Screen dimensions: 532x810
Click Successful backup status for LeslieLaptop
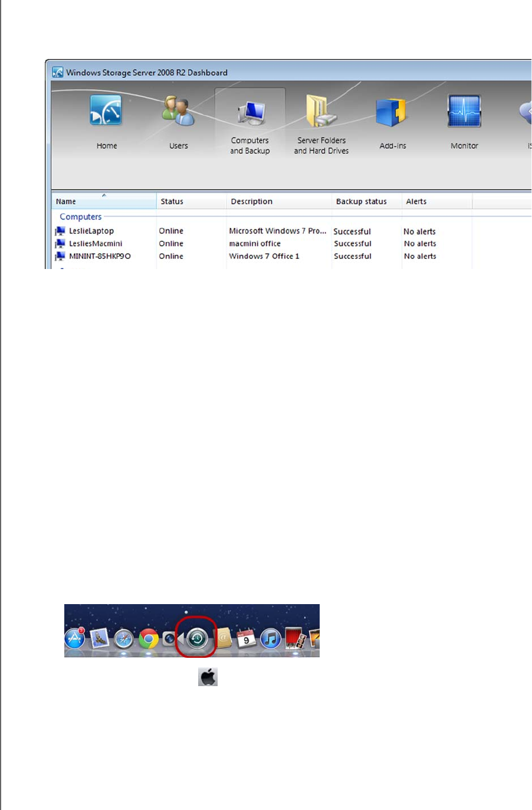pyautogui.click(x=352, y=231)
